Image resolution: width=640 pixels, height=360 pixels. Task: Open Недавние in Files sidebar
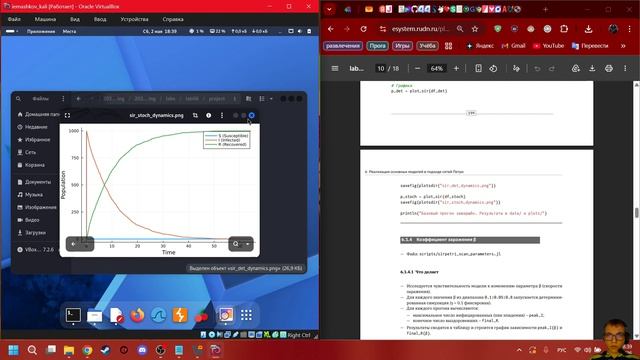click(x=33, y=127)
